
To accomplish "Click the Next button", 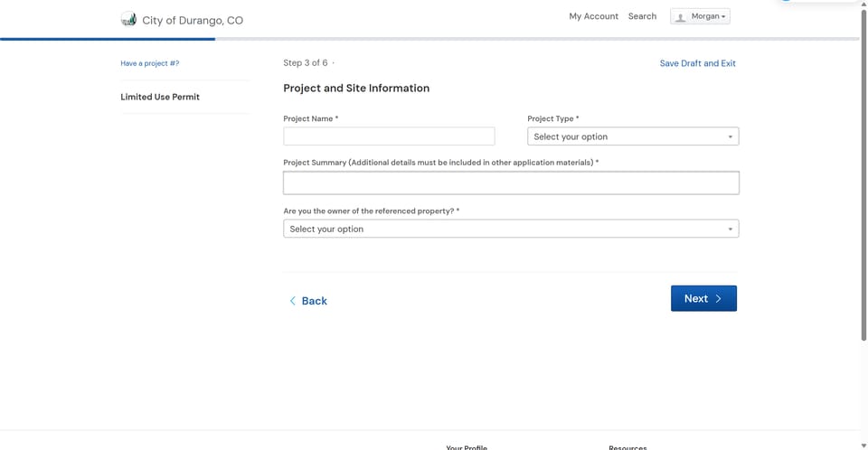I will click(703, 298).
